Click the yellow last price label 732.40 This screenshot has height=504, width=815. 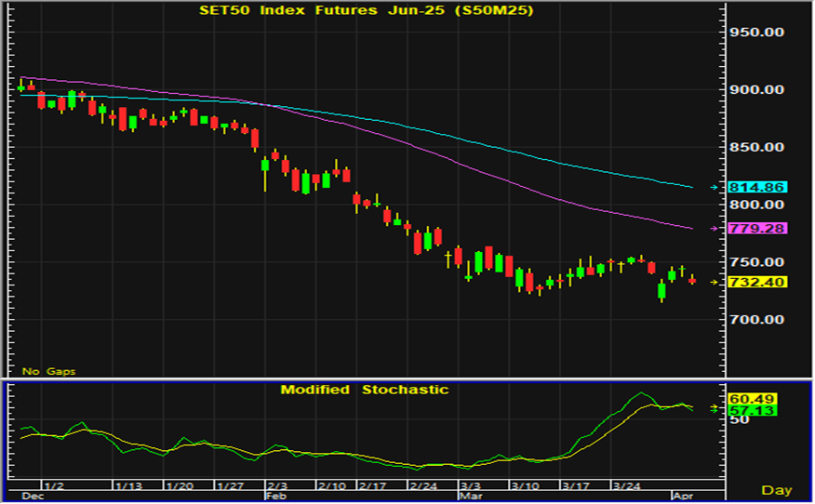point(757,282)
